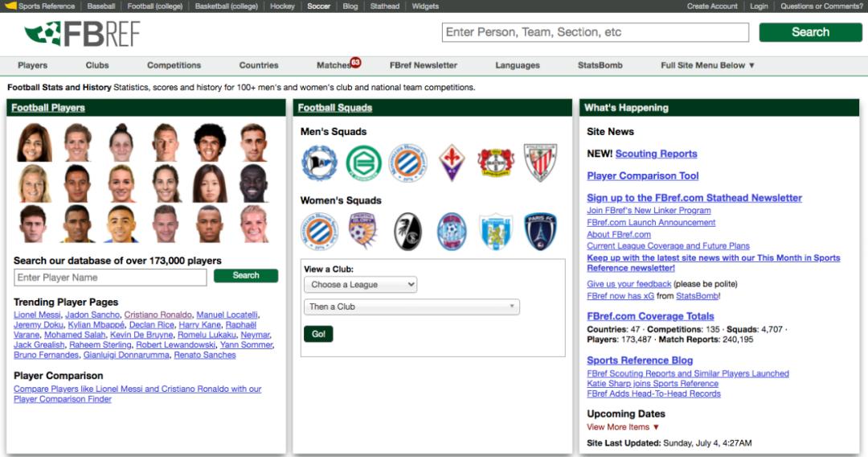
Task: Open the Football Squads heading link
Action: 335,108
